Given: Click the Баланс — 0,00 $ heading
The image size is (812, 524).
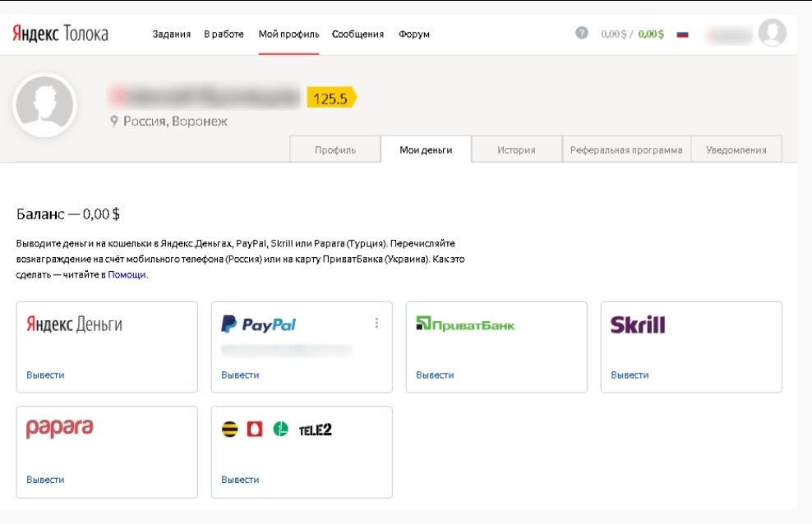Looking at the screenshot, I should pos(68,214).
